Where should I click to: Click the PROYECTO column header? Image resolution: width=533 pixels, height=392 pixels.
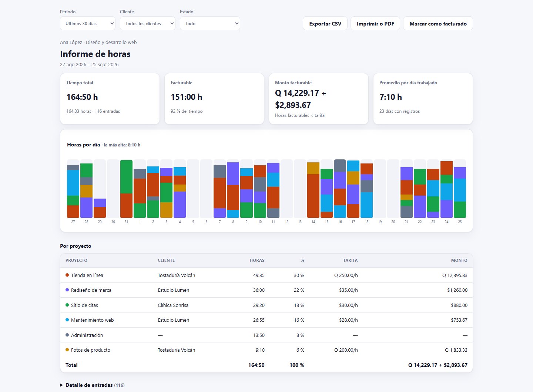pos(76,260)
